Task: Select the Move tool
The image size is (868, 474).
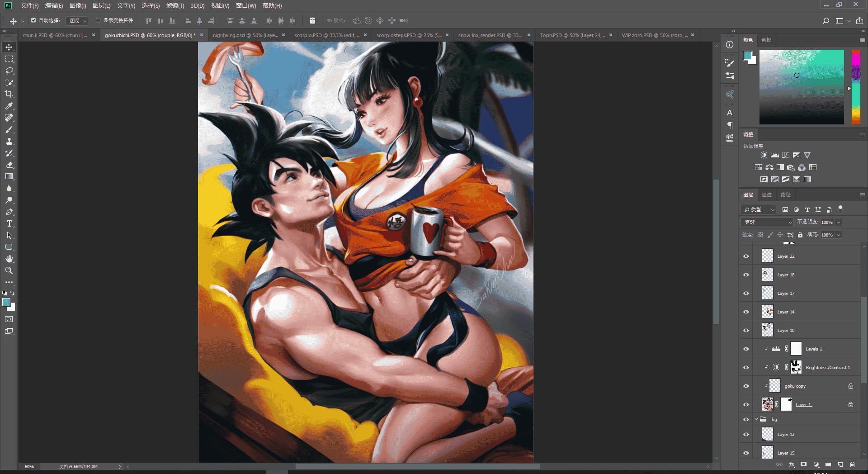Action: click(9, 47)
